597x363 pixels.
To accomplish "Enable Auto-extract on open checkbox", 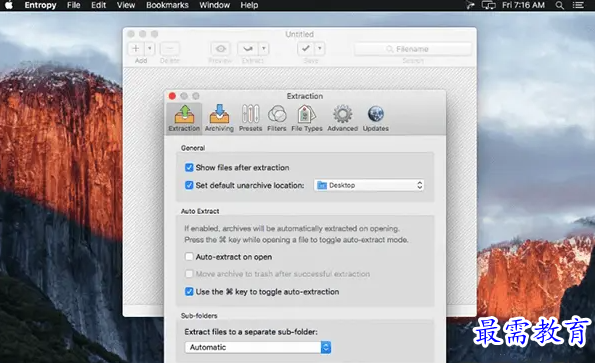I will click(x=189, y=257).
